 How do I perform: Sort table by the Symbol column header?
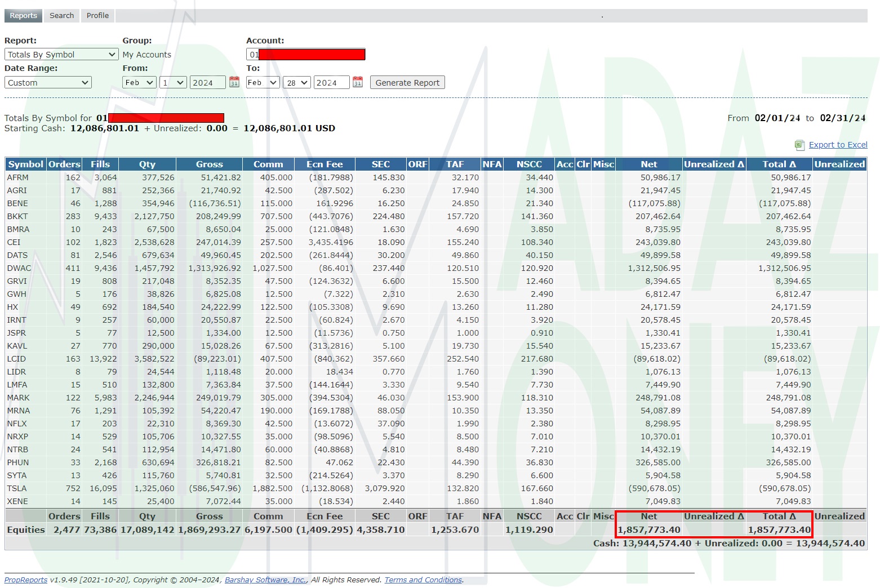(x=25, y=164)
